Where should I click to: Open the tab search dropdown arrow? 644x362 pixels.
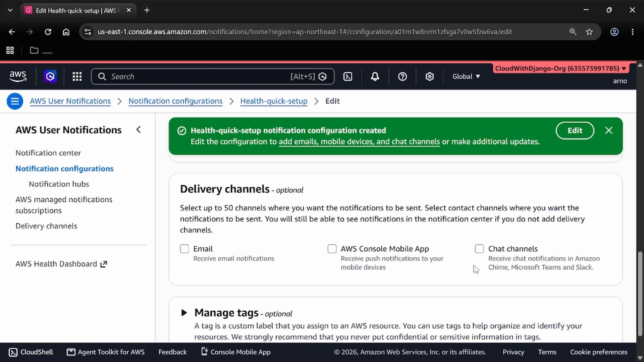point(10,10)
